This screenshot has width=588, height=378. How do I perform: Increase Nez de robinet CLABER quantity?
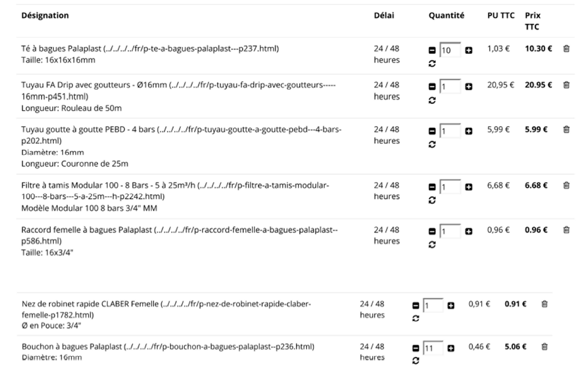pyautogui.click(x=451, y=306)
